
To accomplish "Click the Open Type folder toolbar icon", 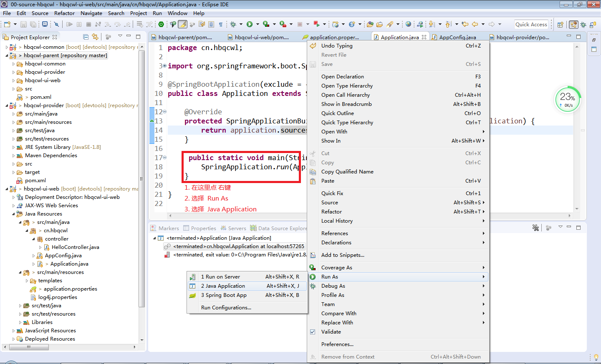I will [370, 24].
